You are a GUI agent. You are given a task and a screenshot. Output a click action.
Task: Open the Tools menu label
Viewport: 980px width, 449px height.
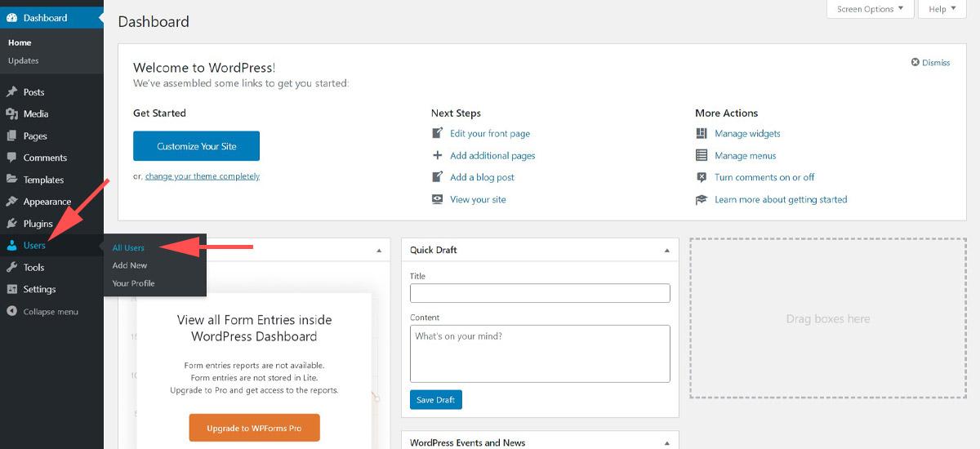(x=33, y=268)
